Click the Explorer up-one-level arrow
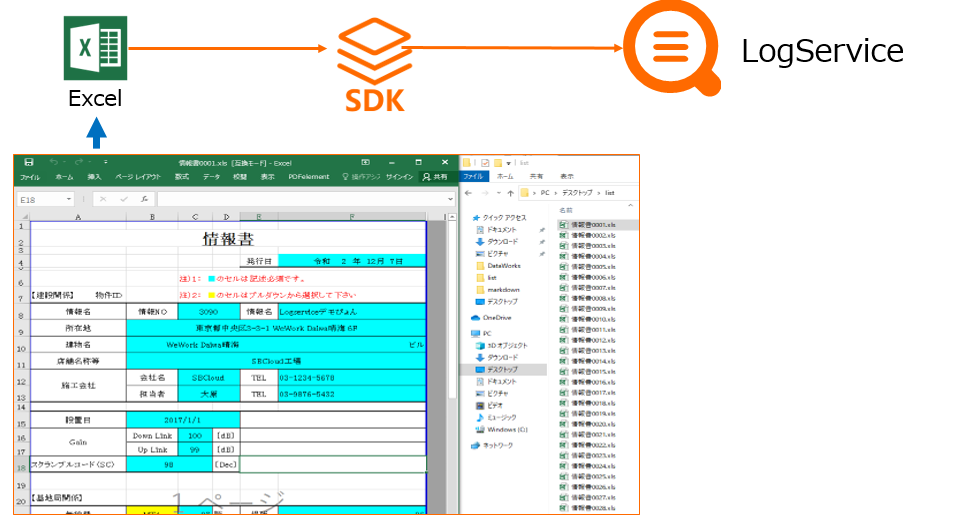 tap(511, 193)
